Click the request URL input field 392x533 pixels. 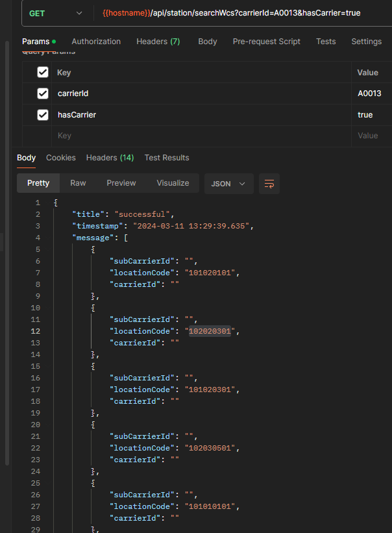coord(243,13)
